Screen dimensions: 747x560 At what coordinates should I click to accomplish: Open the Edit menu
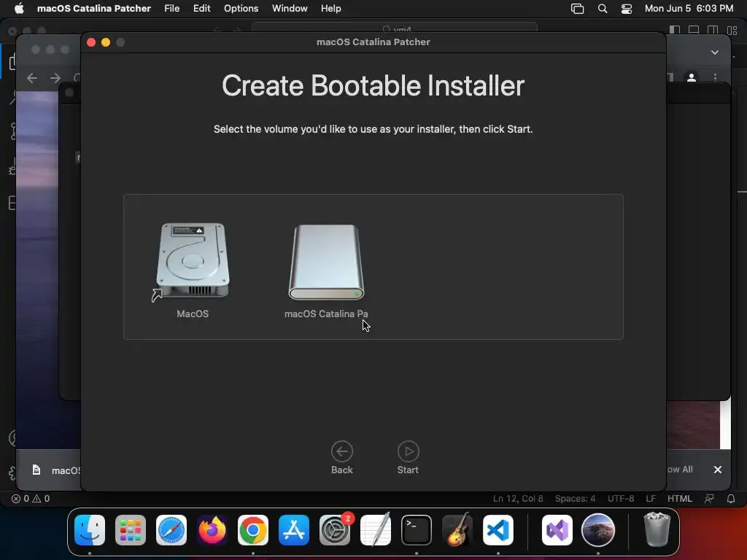(x=201, y=9)
